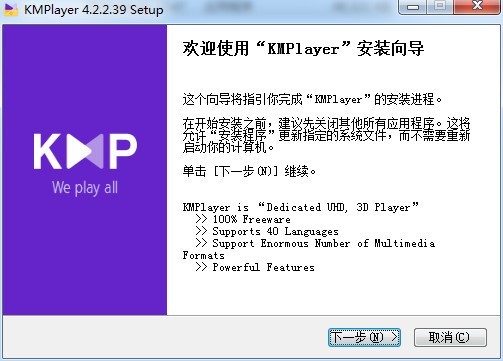Screen dimensions: 503x361
Task: Click the greyed-out maximize button
Action: click(440, 6)
